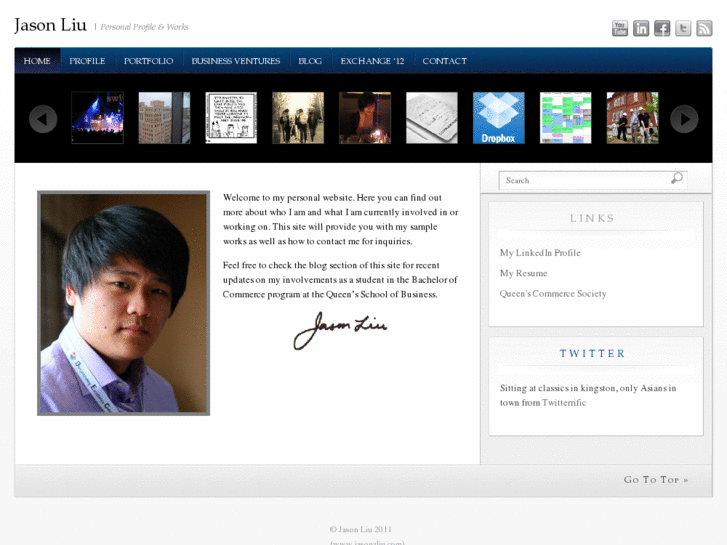Viewport: 727px width, 545px height.
Task: Open the My Resume link
Action: coord(523,273)
